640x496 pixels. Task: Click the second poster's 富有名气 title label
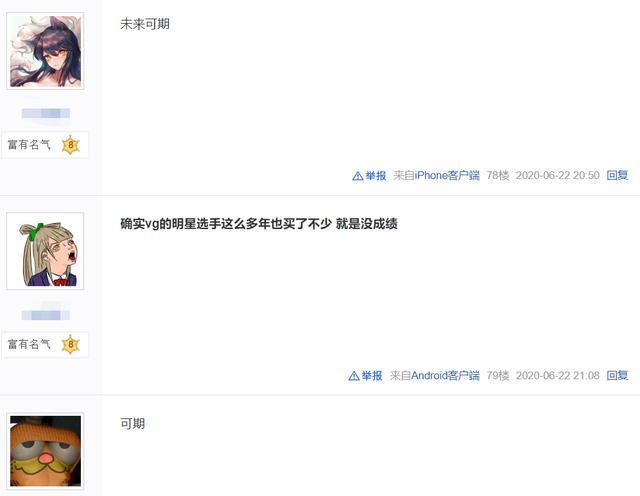(29, 345)
